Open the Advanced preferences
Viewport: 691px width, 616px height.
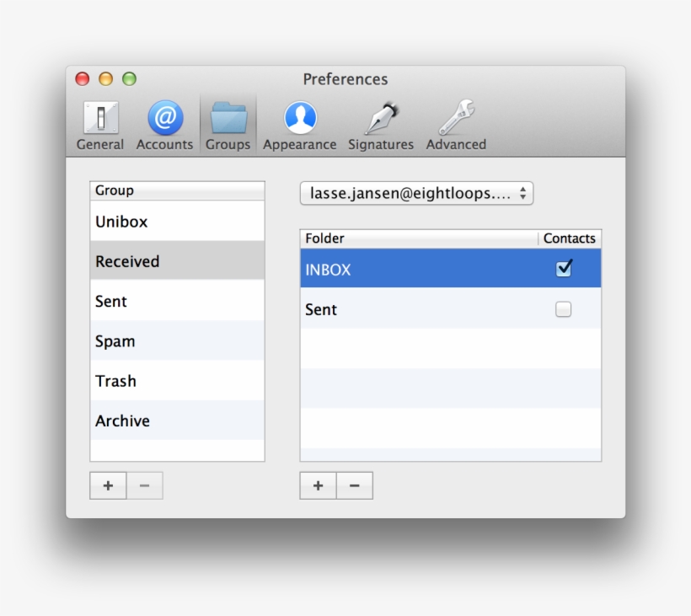click(456, 121)
